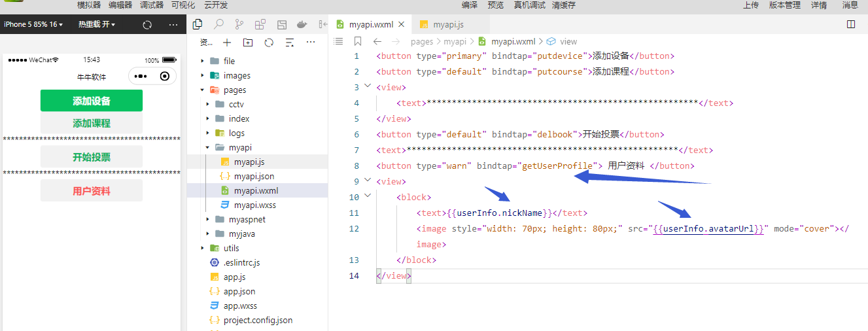Close the myapi.wxml tab

400,25
